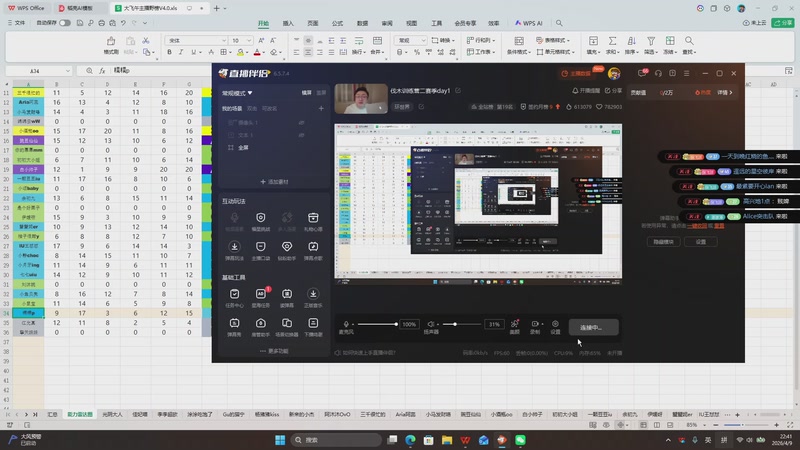Click the 分享 share button in WPS
Screen dimensions: 800x450
click(x=783, y=23)
